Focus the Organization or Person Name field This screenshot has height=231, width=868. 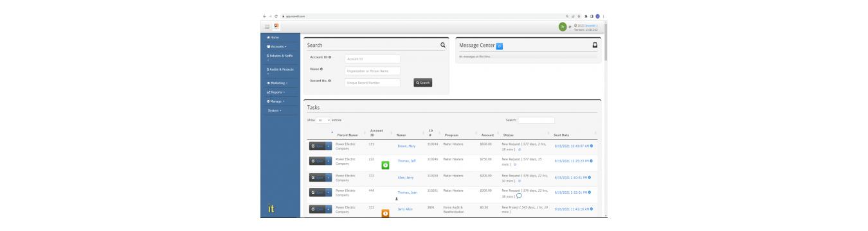[x=372, y=71]
